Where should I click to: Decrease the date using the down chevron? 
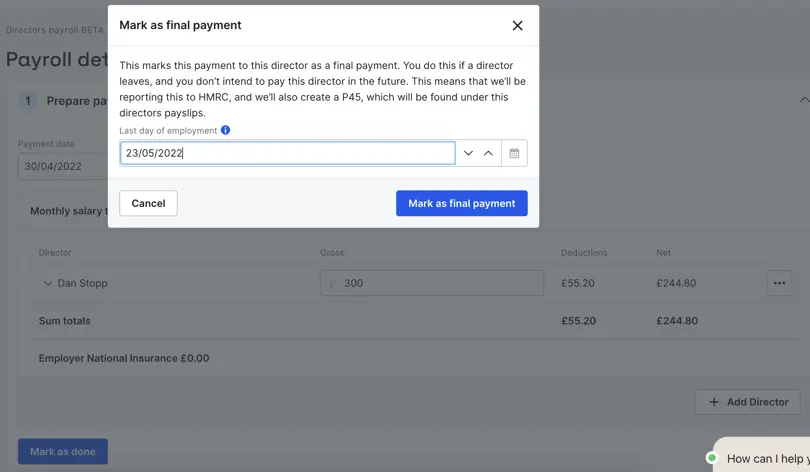[468, 153]
